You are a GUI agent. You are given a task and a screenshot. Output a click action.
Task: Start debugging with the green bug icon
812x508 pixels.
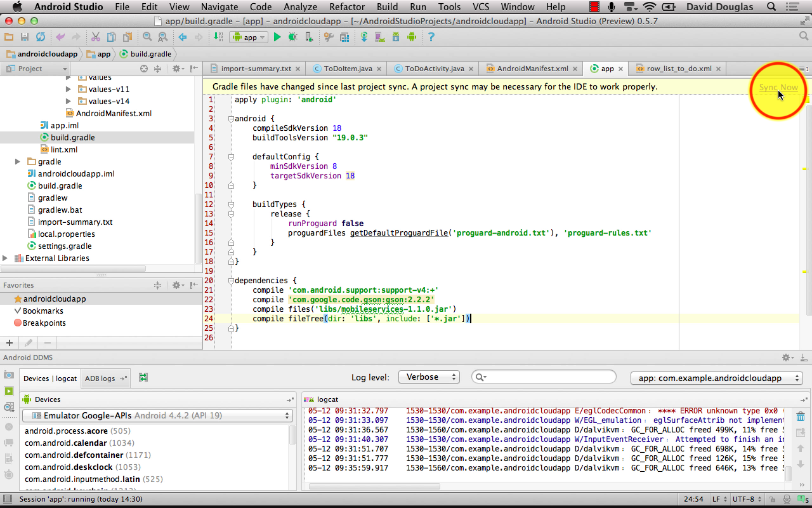point(292,37)
